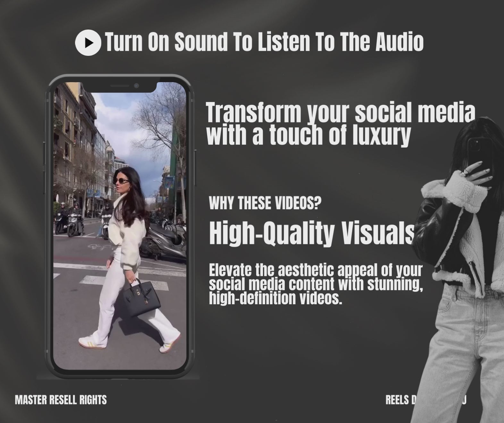Viewport: 504px width, 423px height.
Task: Click the front camera dot on phone notch
Action: (136, 86)
